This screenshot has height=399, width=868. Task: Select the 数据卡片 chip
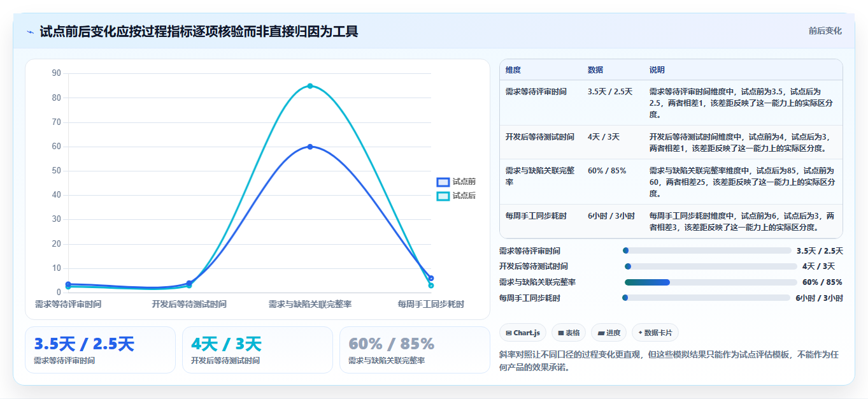655,333
